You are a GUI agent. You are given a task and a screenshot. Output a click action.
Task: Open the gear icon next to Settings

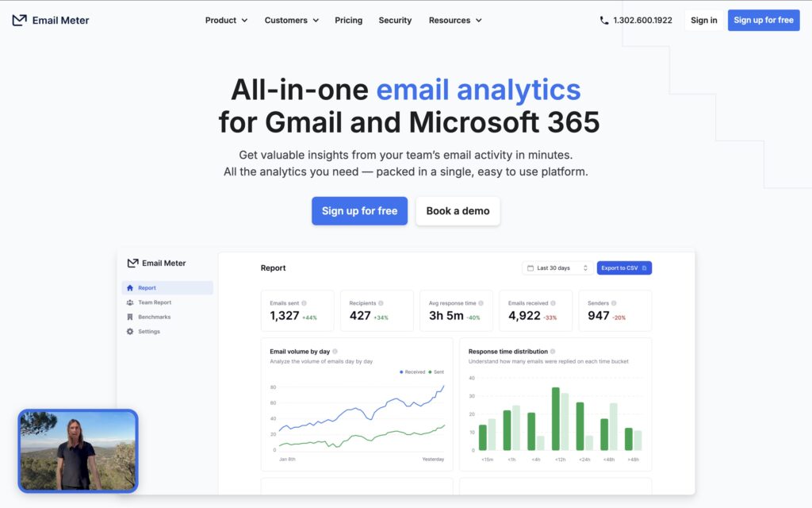tap(130, 331)
